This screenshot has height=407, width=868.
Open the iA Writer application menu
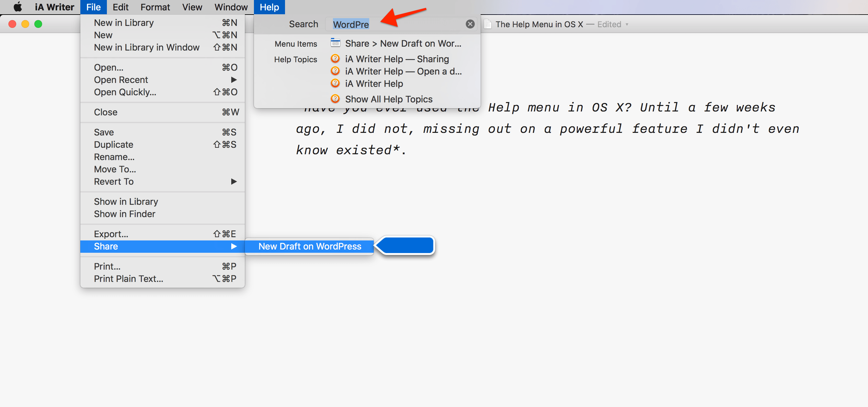(x=54, y=7)
